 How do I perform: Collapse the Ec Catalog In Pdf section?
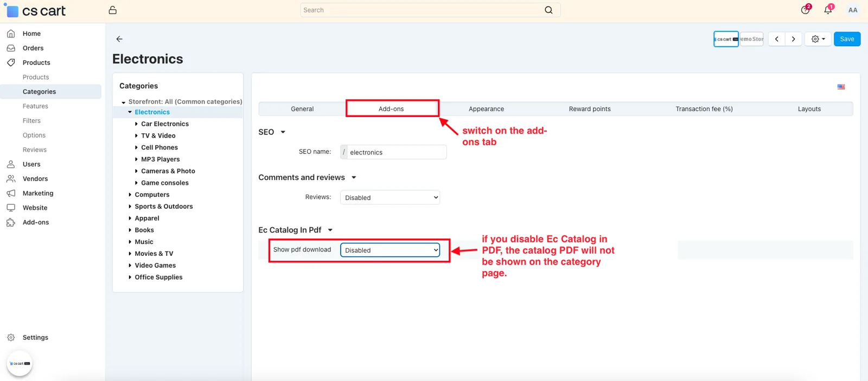[x=330, y=230]
